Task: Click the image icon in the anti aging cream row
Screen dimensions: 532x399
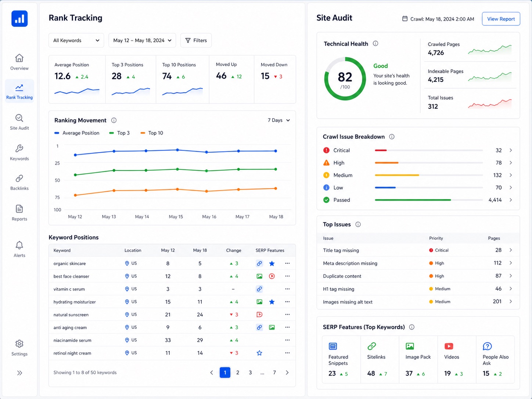Action: pos(272,327)
